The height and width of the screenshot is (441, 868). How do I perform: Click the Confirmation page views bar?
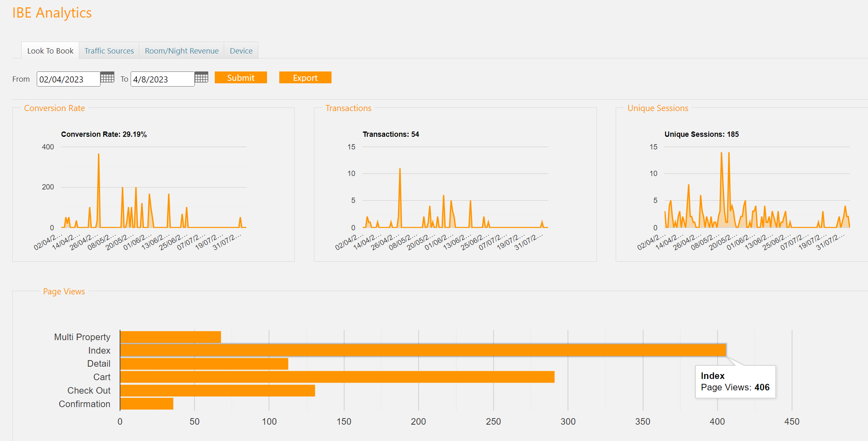click(147, 404)
